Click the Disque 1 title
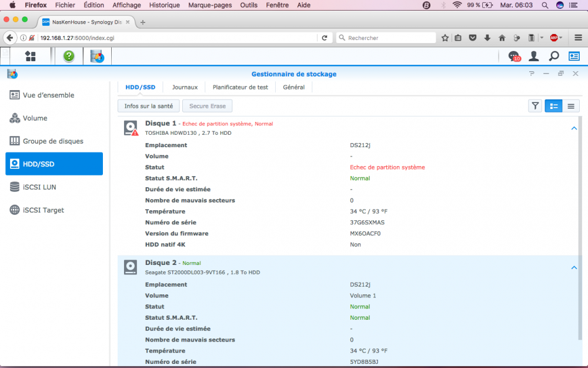This screenshot has width=588, height=368. [161, 123]
